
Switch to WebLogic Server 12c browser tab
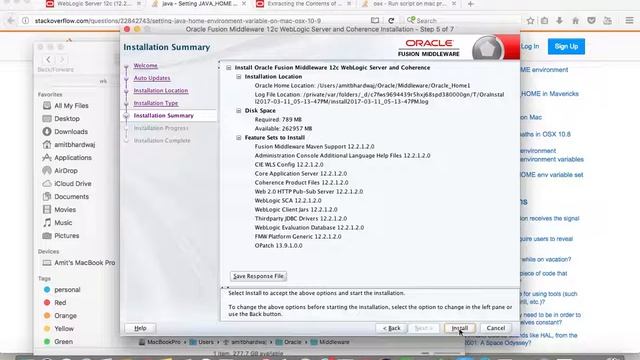click(x=94, y=4)
